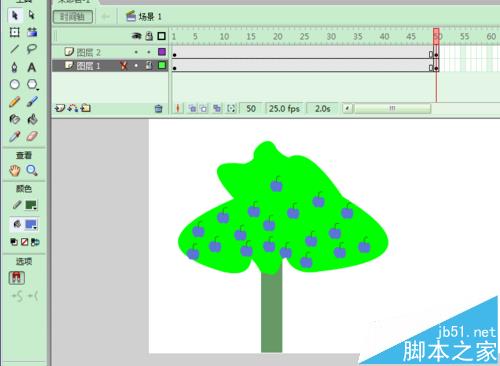This screenshot has width=500, height=366.
Task: Toggle 图层 1 green outline square
Action: tap(162, 65)
